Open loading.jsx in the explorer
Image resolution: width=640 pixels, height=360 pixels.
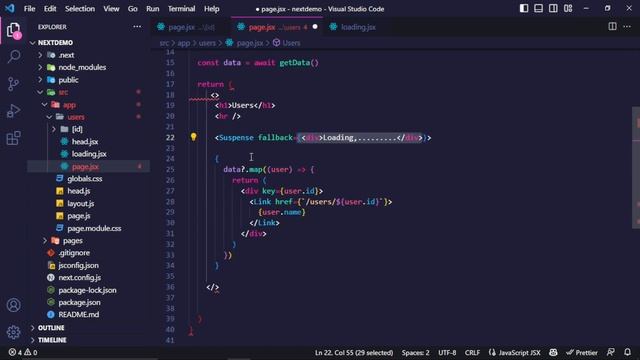pos(89,154)
